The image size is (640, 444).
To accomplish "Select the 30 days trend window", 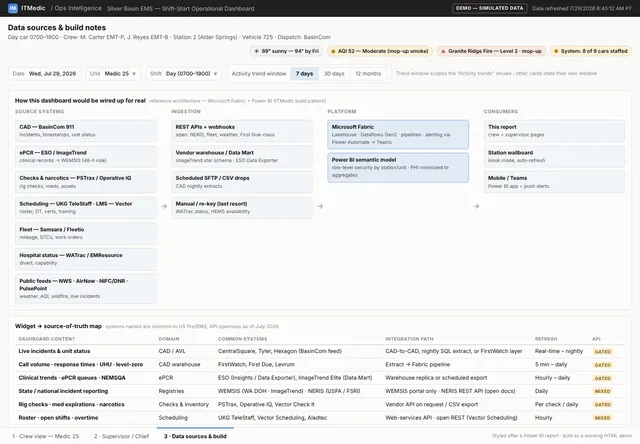I will pyautogui.click(x=334, y=74).
